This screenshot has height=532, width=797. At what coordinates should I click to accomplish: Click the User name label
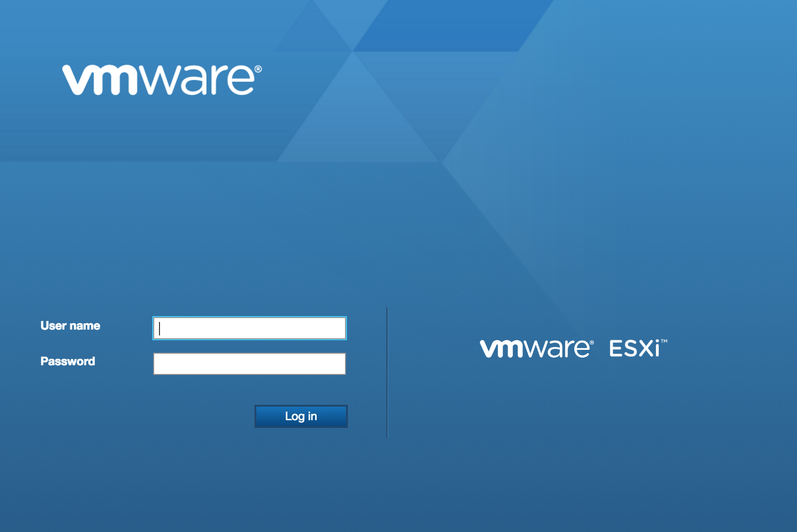point(70,326)
